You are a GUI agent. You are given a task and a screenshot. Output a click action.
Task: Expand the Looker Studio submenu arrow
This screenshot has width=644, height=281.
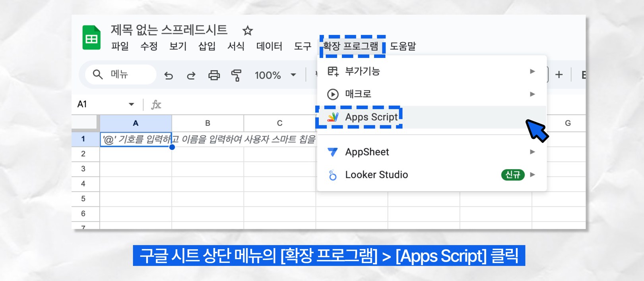click(x=532, y=175)
